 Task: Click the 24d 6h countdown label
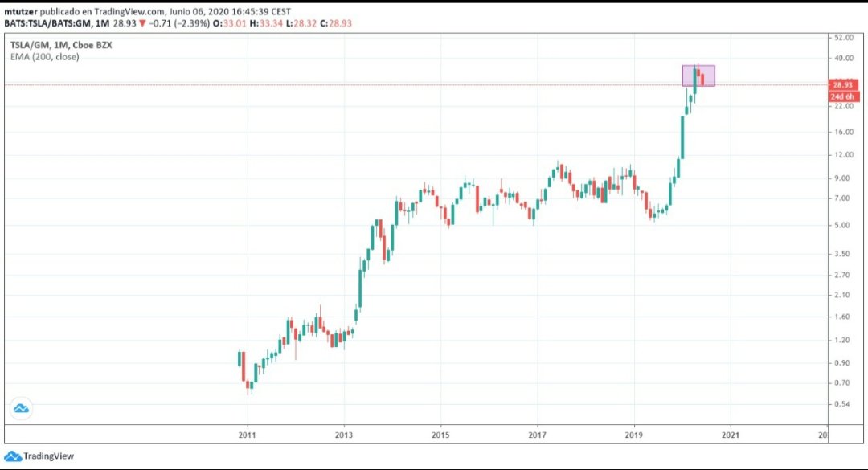(x=843, y=96)
